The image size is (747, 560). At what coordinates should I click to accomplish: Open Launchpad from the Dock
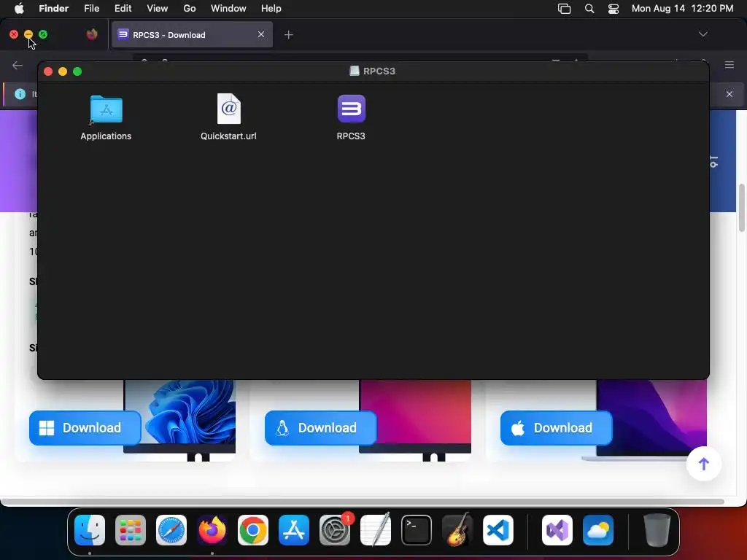click(x=131, y=530)
